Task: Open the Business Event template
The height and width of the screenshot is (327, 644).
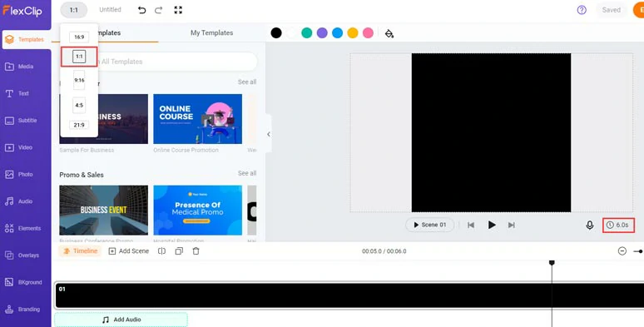Action: (103, 210)
